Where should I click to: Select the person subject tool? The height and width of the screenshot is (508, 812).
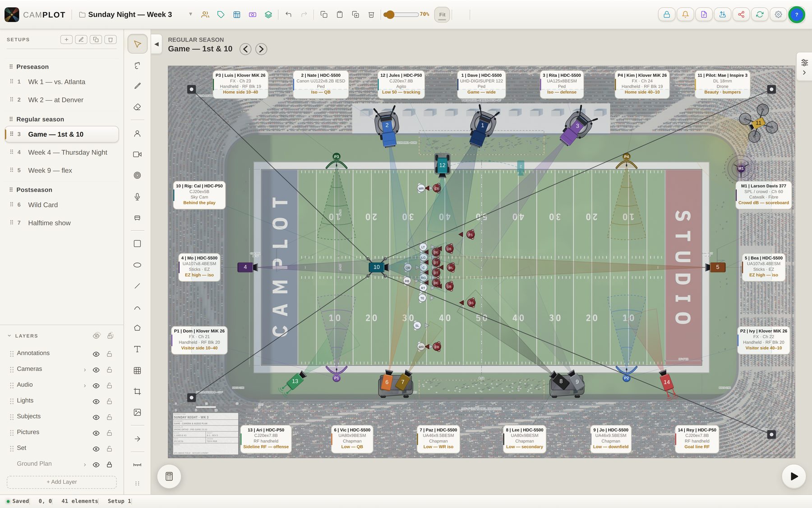[x=138, y=134]
